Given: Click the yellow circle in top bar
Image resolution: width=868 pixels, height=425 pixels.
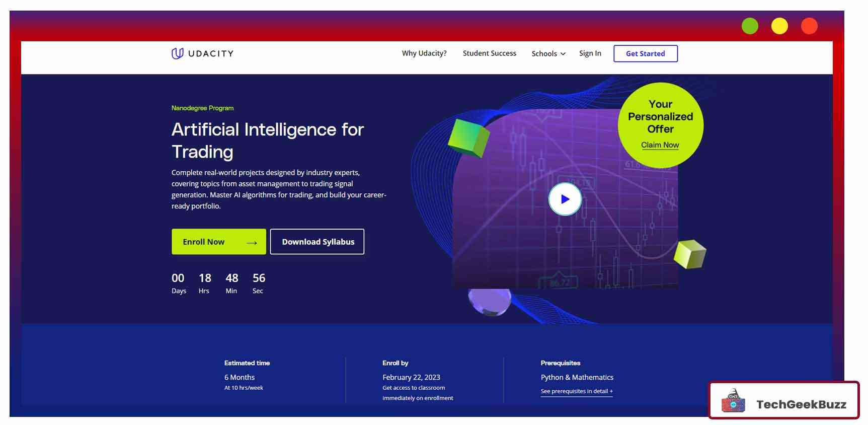Looking at the screenshot, I should pyautogui.click(x=779, y=26).
